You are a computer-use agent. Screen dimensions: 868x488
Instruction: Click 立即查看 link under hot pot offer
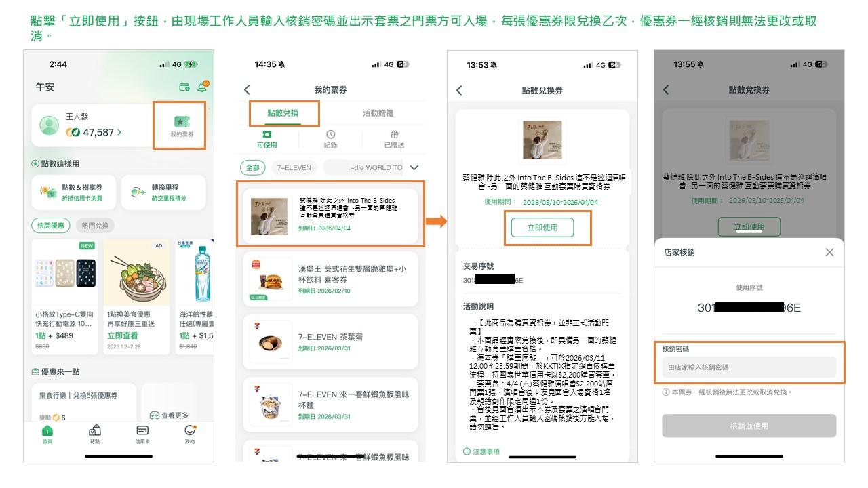[x=123, y=335]
